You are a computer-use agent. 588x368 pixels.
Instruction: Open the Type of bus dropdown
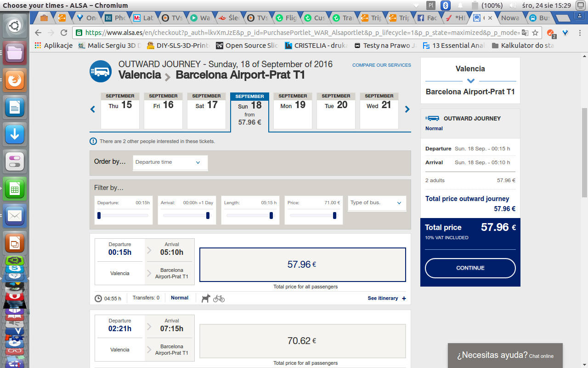[x=377, y=203]
